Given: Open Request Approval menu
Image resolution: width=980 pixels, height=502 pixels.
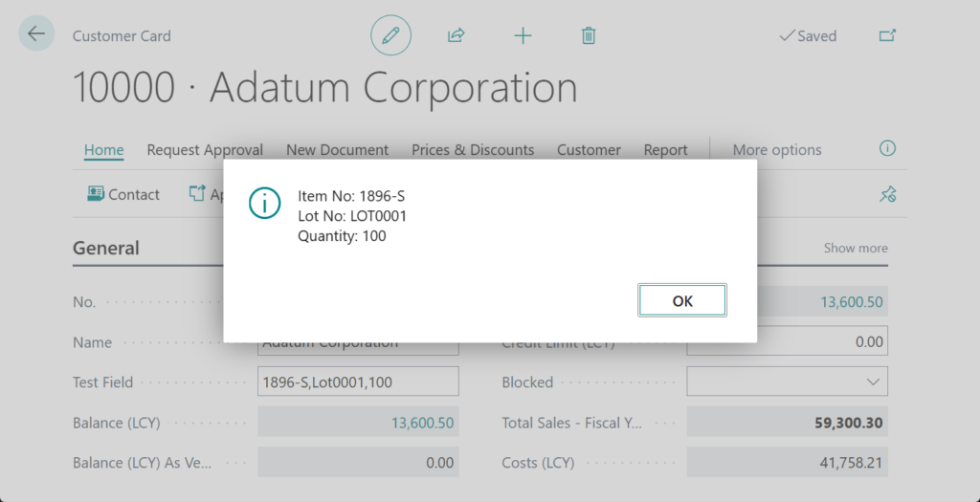Looking at the screenshot, I should (x=205, y=149).
